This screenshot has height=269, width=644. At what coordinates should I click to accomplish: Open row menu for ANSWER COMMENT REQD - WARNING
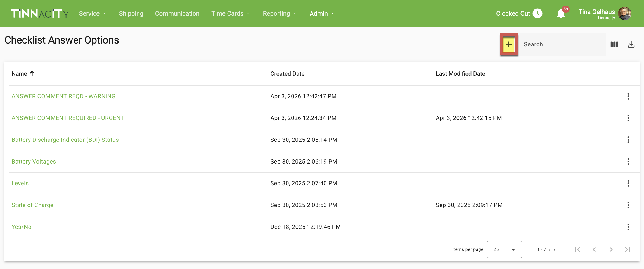[628, 96]
